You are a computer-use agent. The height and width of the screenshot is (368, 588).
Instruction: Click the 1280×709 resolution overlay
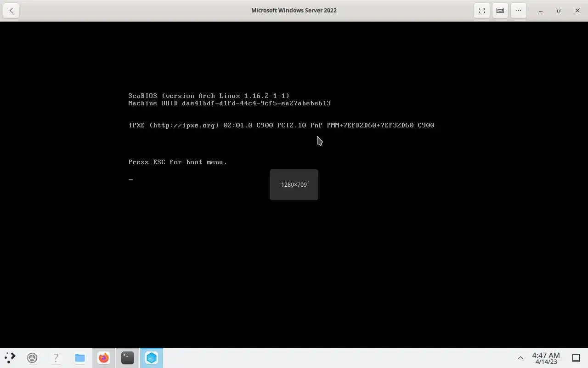294,184
